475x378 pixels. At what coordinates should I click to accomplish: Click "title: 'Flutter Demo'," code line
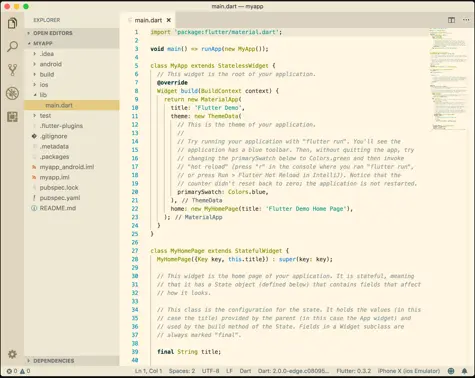pyautogui.click(x=208, y=108)
